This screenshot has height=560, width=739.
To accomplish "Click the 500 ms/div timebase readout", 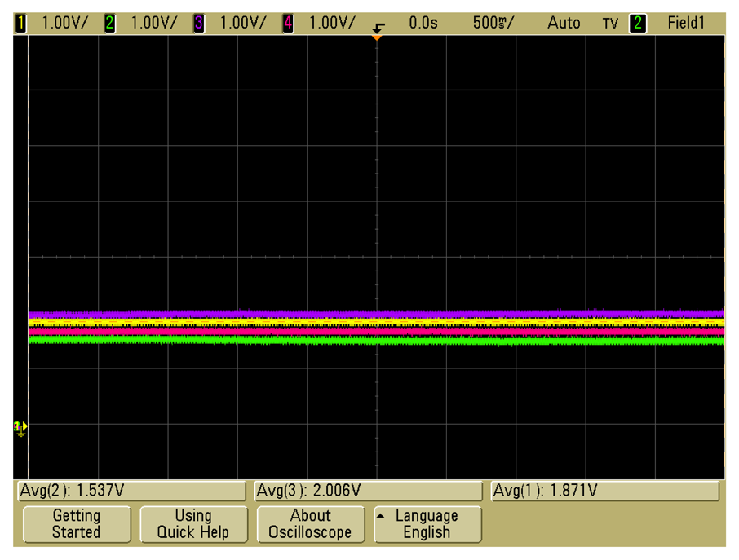I will 493,23.
